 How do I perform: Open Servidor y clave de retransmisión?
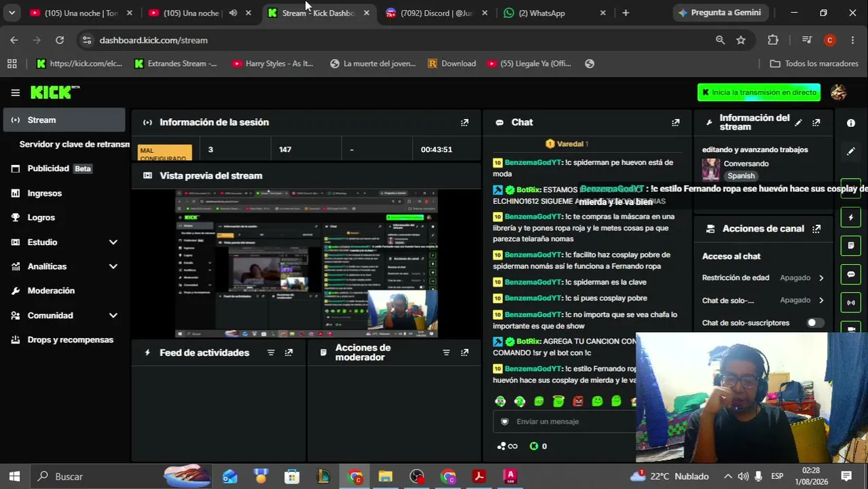pos(74,144)
